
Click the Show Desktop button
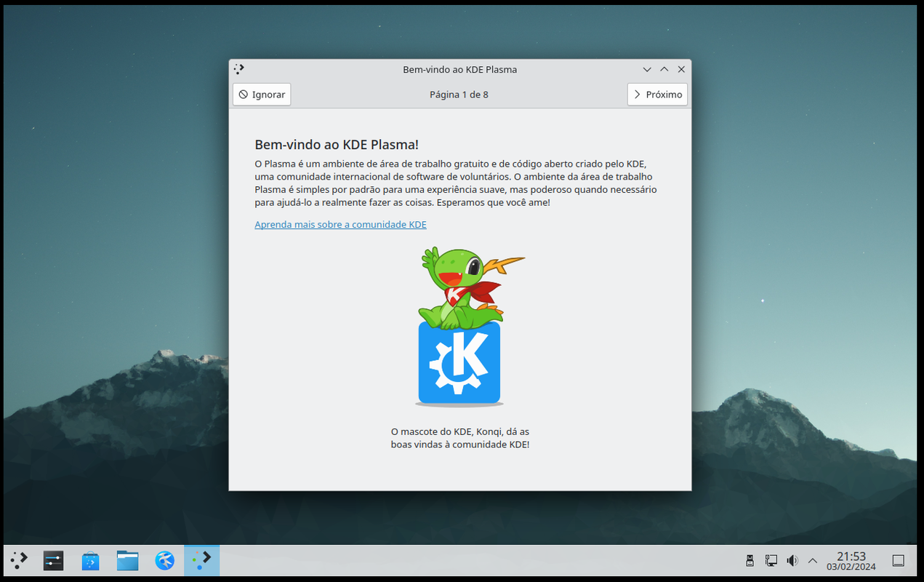[898, 560]
